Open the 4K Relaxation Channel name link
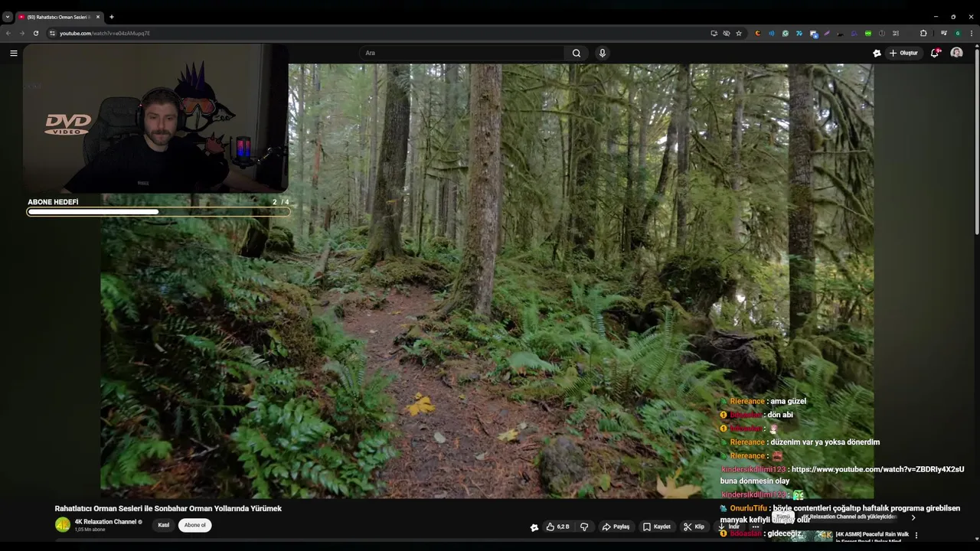The image size is (980, 551). 105,522
